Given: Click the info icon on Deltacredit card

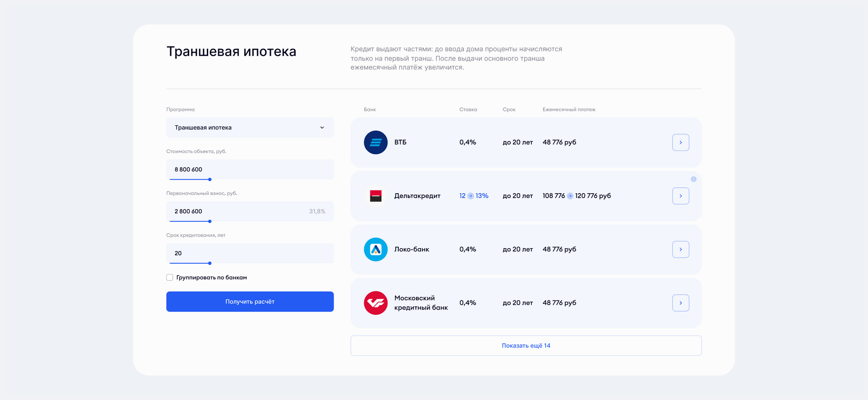Looking at the screenshot, I should click(693, 179).
